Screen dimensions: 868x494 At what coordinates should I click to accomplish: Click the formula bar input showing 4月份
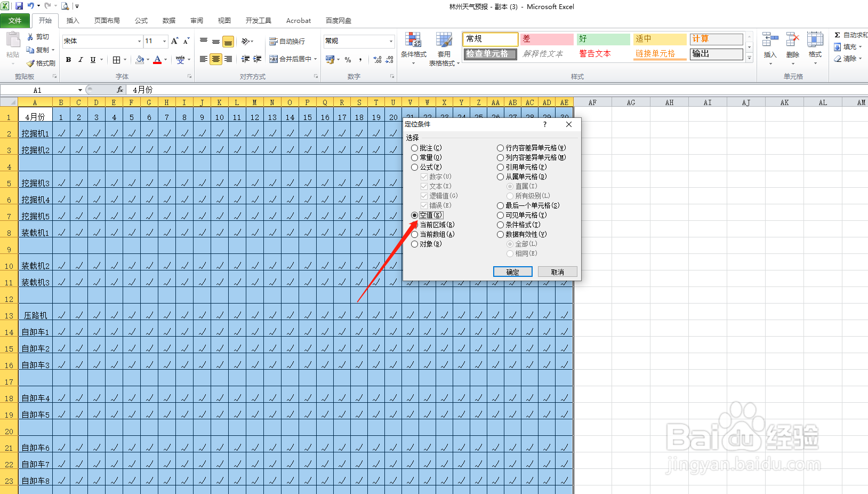[496, 90]
